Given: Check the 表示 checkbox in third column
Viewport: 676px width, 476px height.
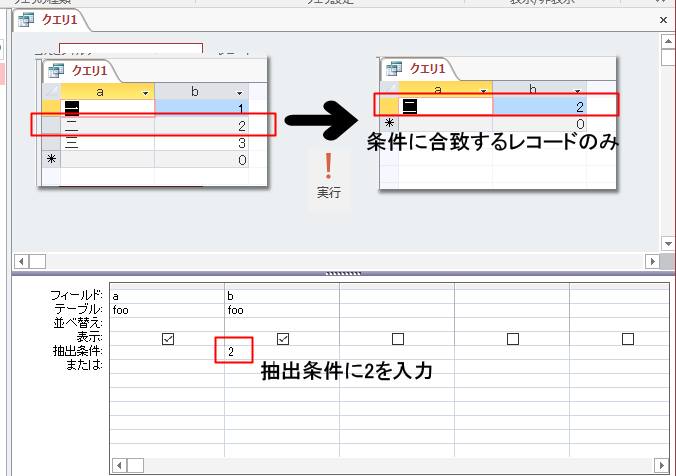Looking at the screenshot, I should 398,339.
